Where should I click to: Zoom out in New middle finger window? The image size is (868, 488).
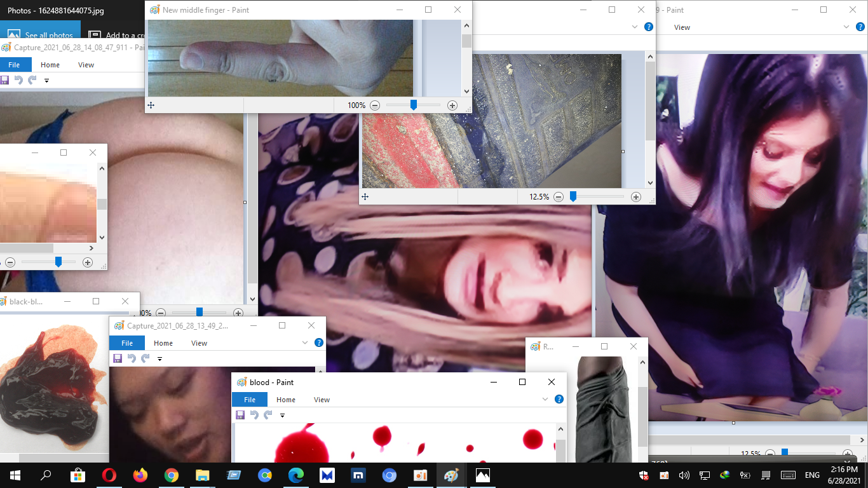375,105
